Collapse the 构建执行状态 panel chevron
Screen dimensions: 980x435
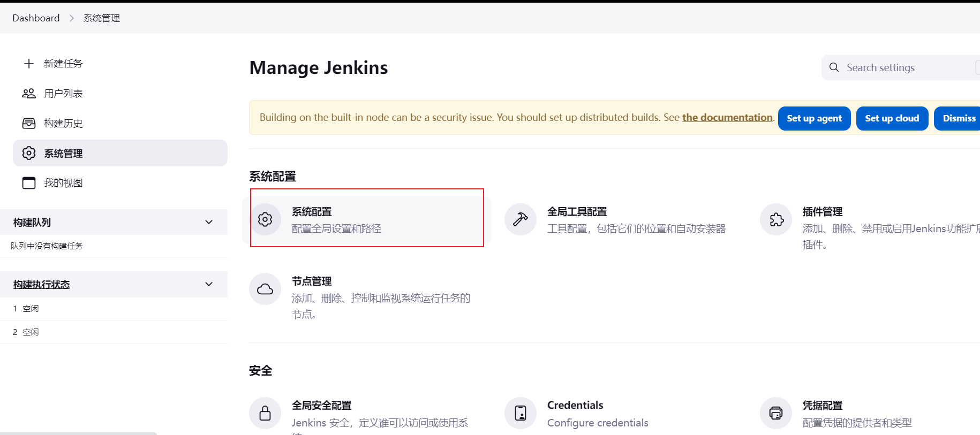[209, 284]
